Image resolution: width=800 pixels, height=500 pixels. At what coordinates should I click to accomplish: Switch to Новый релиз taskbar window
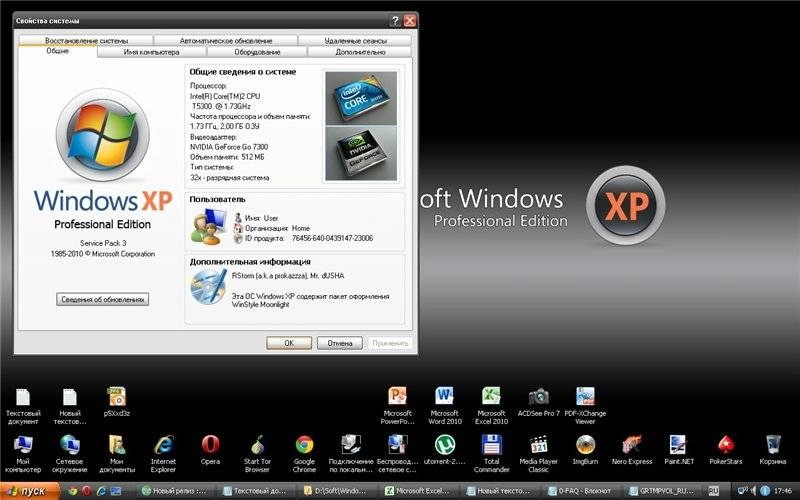coord(175,491)
